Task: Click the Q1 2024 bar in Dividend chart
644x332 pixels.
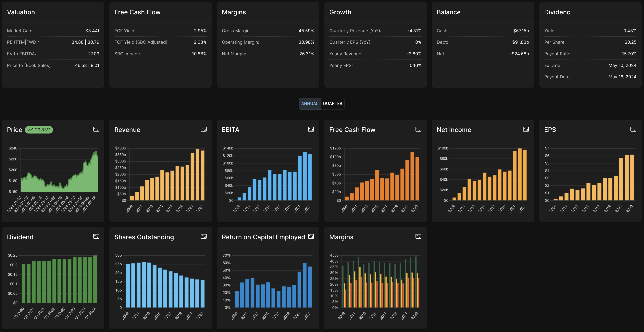Action: (95, 279)
